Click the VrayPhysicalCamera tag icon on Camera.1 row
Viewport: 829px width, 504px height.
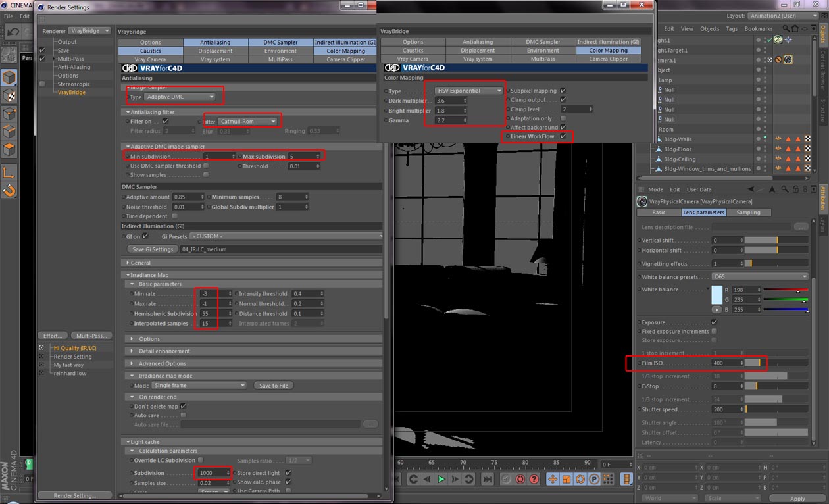[x=788, y=60]
